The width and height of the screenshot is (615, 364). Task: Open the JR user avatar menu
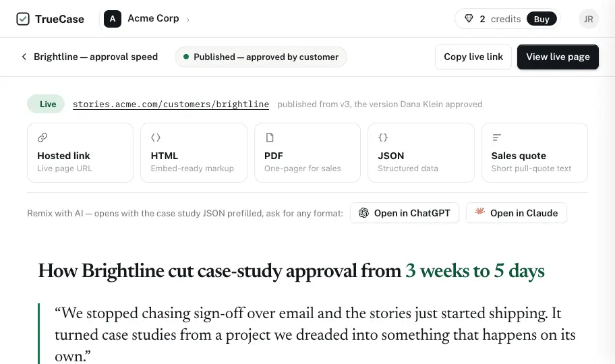point(588,19)
